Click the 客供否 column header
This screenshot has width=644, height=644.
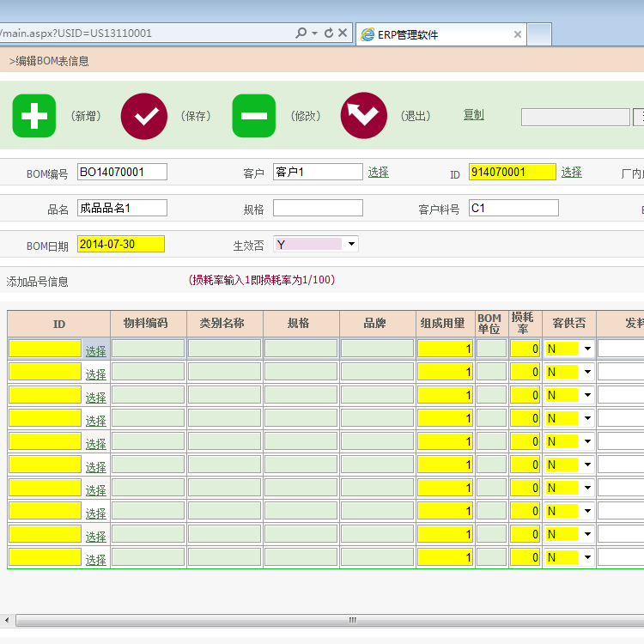pyautogui.click(x=569, y=323)
